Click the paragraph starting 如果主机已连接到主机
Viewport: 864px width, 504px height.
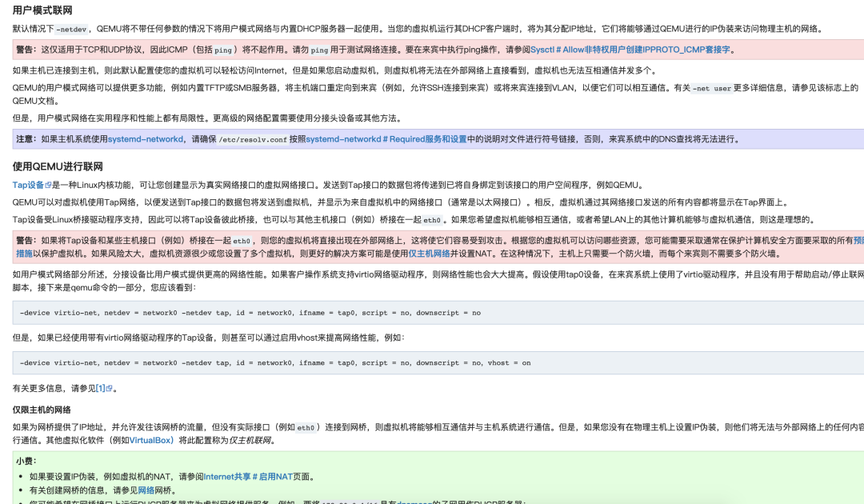pyautogui.click(x=335, y=70)
